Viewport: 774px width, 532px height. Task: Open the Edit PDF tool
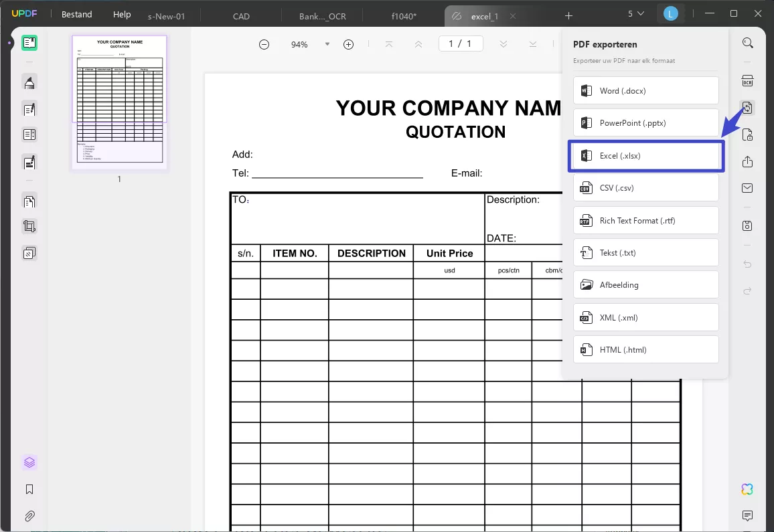(x=29, y=109)
